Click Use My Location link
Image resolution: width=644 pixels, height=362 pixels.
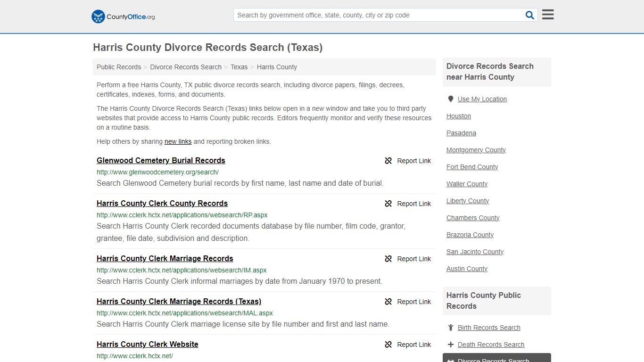482,99
